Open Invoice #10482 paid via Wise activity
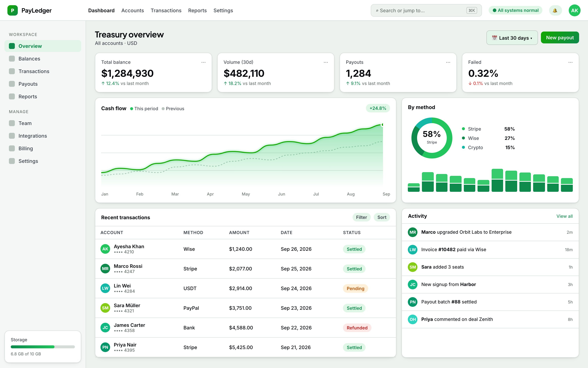Viewport: 588px width, 368px height. (490, 250)
